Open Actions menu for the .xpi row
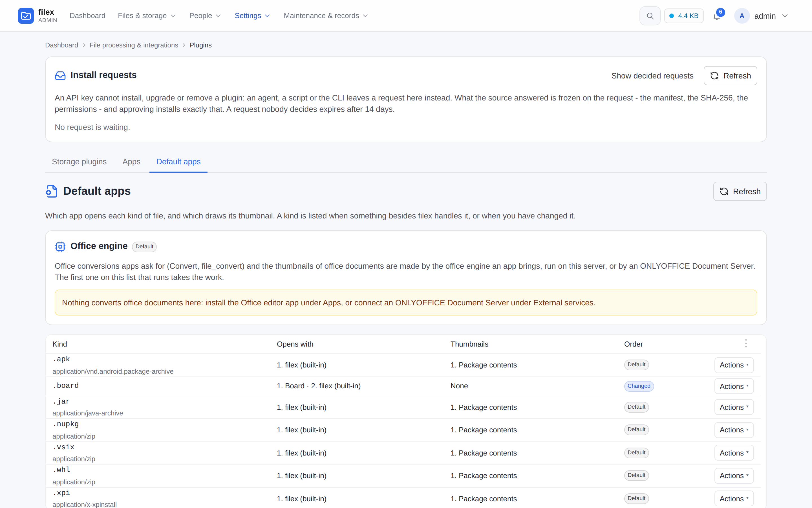 (x=734, y=499)
